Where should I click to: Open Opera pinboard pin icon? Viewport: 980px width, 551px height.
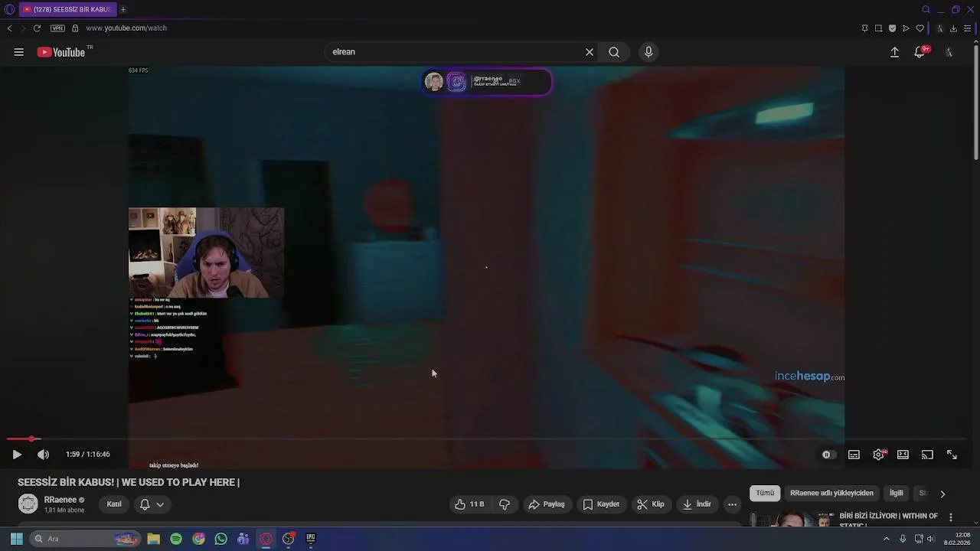click(864, 28)
